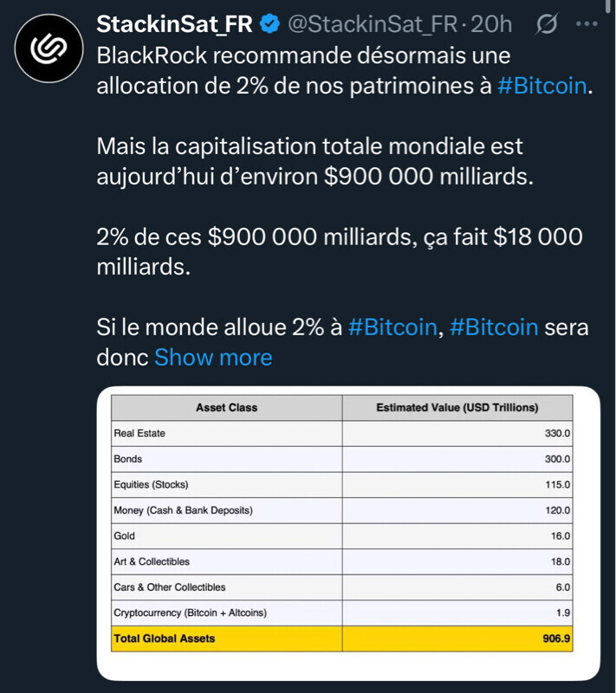616x693 pixels.
Task: Click #Bitcoin hashtag in first paragraph
Action: point(541,86)
